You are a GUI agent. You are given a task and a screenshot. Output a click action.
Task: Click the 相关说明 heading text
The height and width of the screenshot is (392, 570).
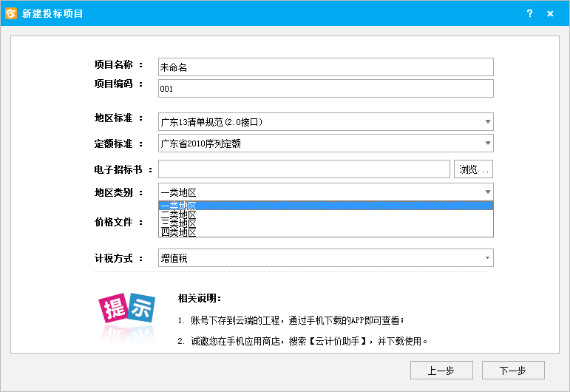coord(200,299)
